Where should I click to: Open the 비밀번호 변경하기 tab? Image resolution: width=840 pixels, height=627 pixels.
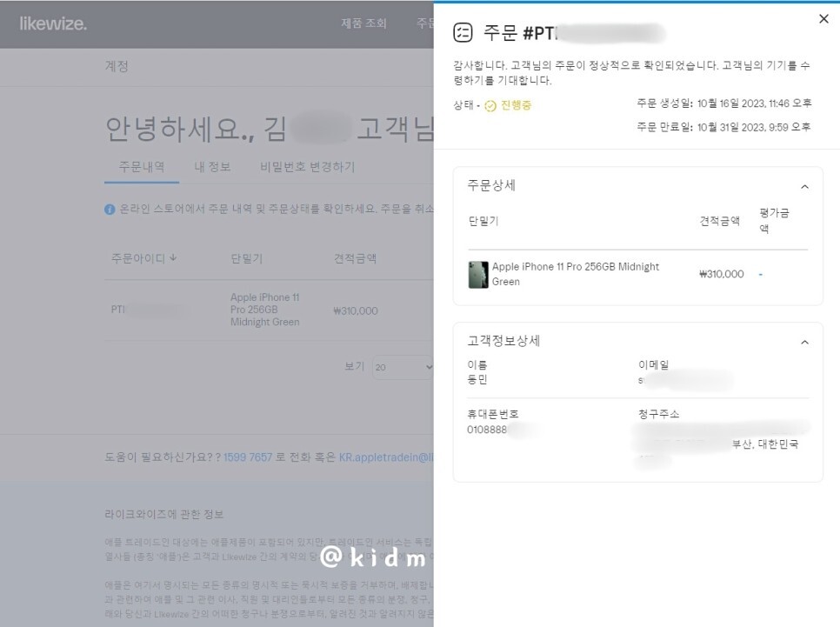[x=308, y=167]
